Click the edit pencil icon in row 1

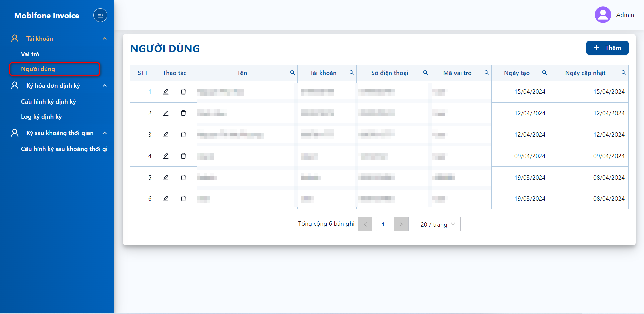166,91
